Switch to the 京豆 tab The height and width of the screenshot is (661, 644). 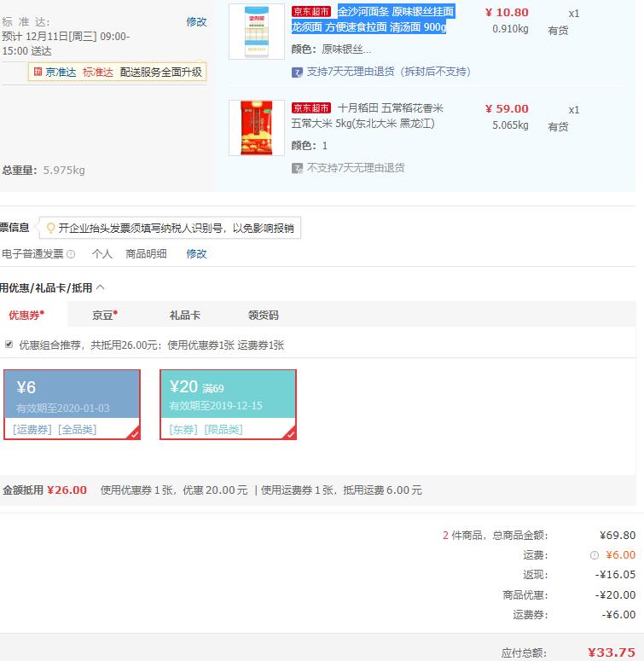pyautogui.click(x=105, y=315)
